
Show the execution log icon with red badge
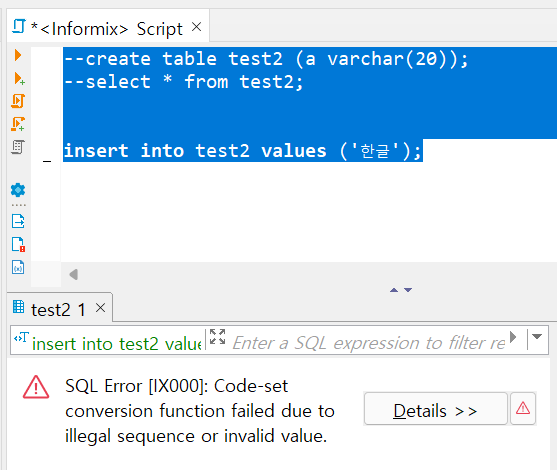point(18,244)
